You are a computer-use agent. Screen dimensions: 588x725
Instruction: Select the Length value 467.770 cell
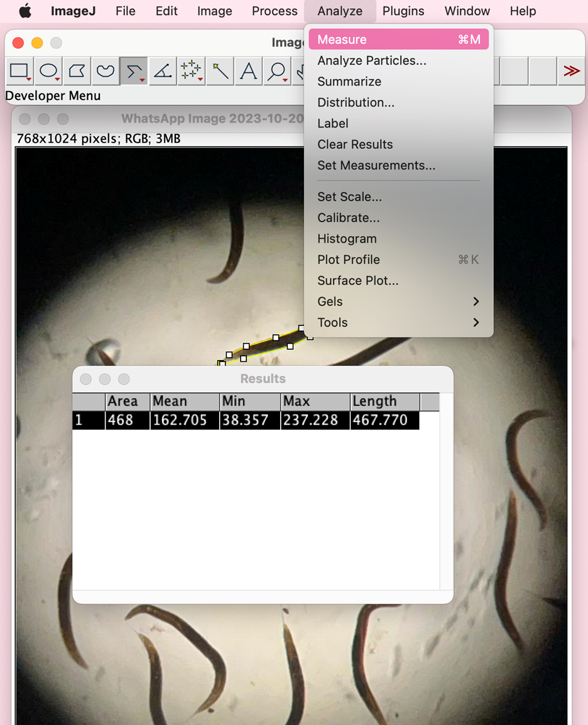(385, 420)
